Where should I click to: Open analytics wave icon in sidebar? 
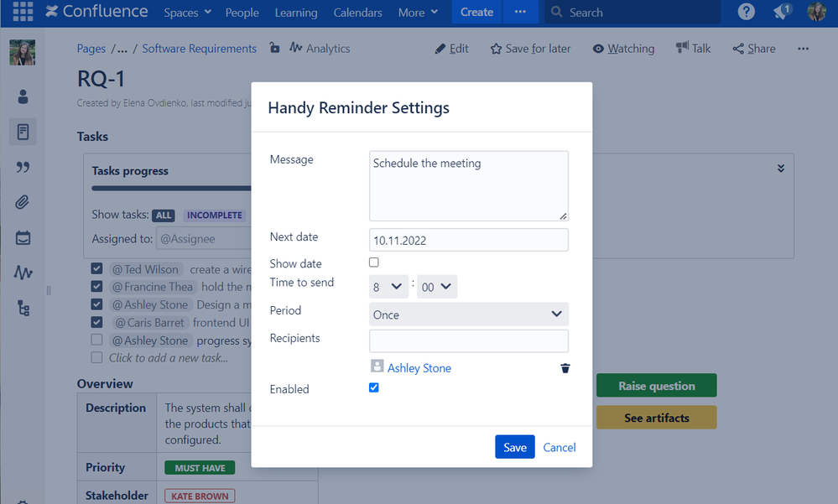coord(23,273)
